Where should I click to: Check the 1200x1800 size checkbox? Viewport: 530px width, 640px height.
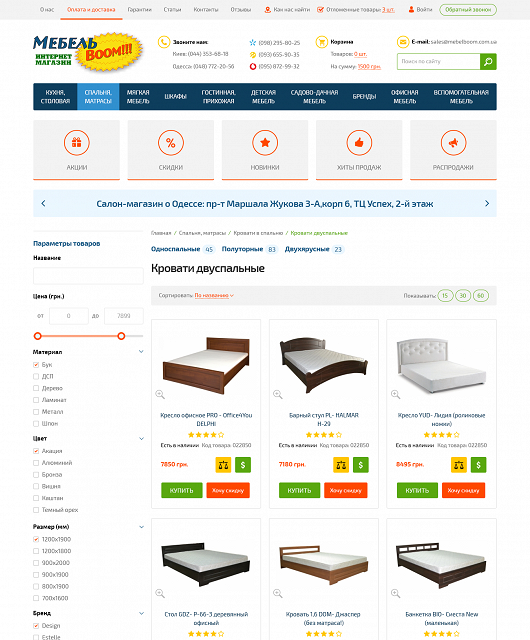36,551
